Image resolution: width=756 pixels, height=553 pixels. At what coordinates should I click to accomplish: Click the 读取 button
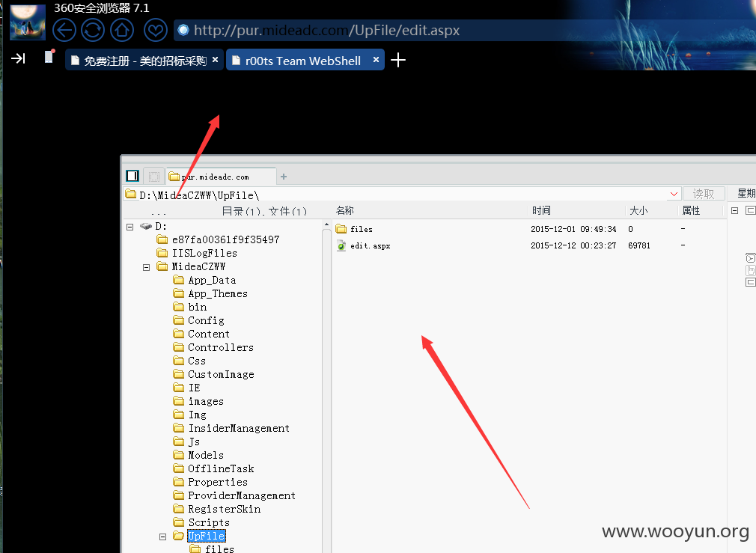pyautogui.click(x=704, y=194)
